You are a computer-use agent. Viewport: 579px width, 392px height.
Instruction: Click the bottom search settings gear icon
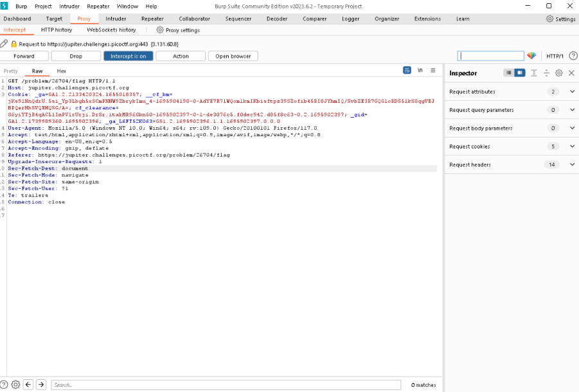(x=15, y=385)
